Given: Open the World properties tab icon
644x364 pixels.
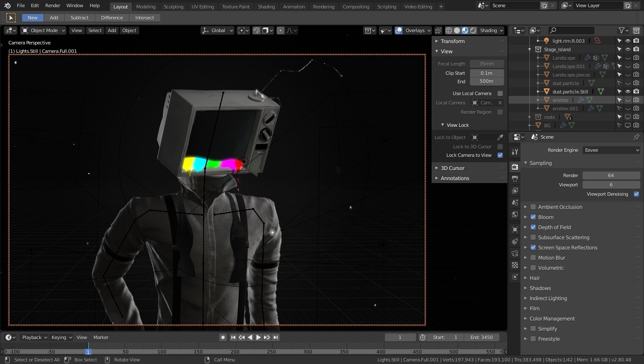Looking at the screenshot, I should point(515,214).
